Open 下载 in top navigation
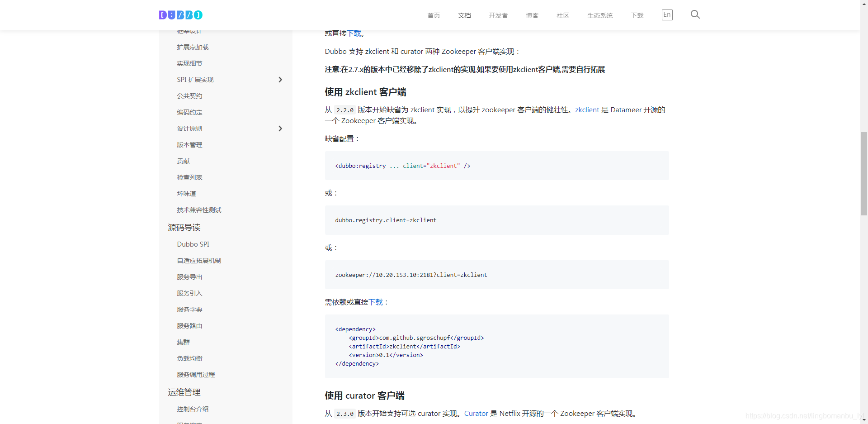The image size is (868, 424). point(637,15)
